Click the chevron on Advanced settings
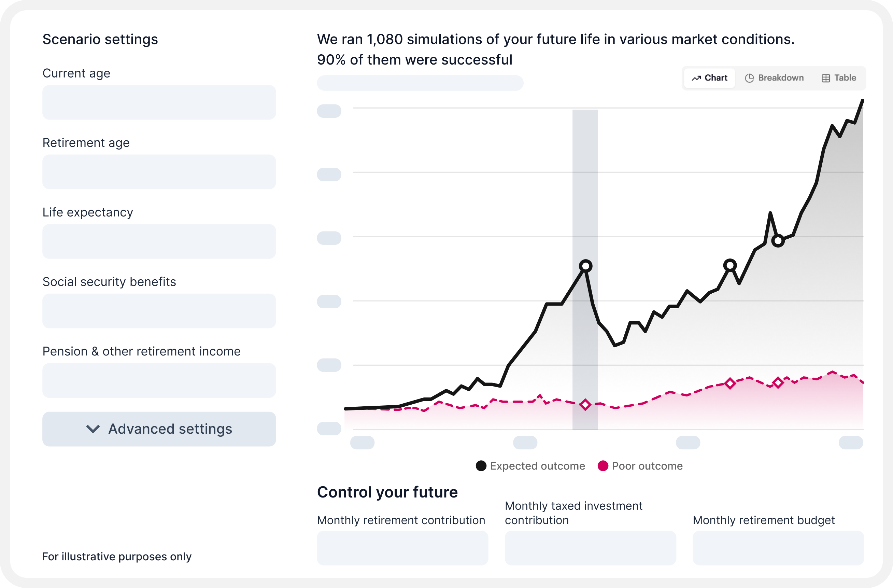This screenshot has height=588, width=893. tap(93, 429)
